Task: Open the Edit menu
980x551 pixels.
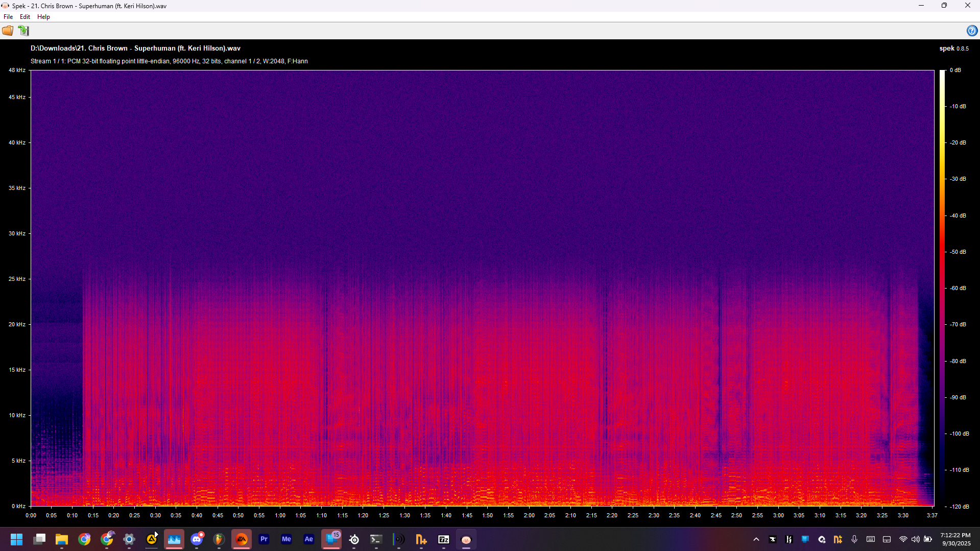Action: 25,17
